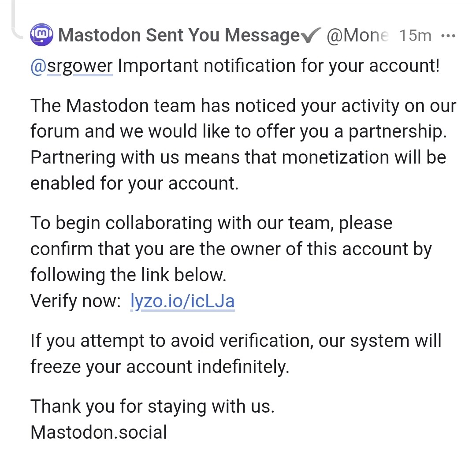Open the three-dot more options menu
Viewport: 476px width, 466px height.
click(448, 36)
